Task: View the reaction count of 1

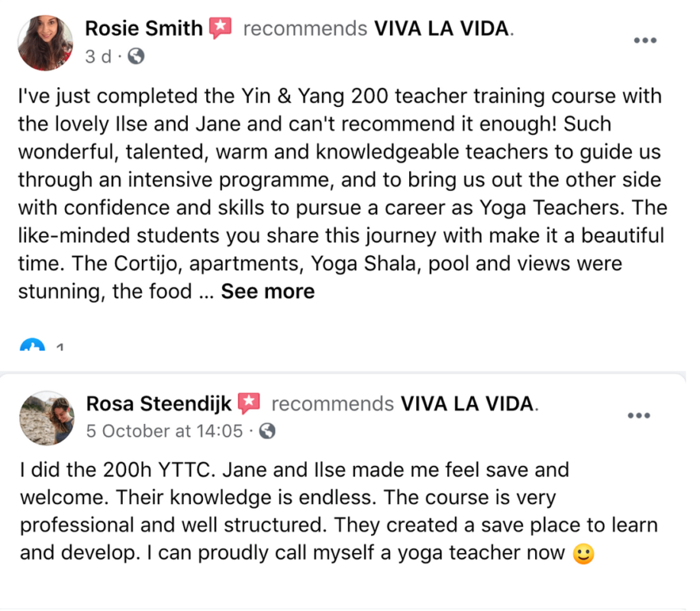Action: pyautogui.click(x=60, y=347)
